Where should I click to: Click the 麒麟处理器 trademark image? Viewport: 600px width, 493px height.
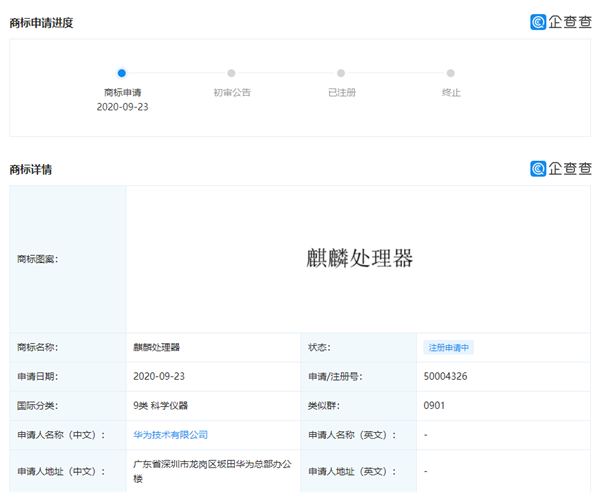(x=359, y=258)
